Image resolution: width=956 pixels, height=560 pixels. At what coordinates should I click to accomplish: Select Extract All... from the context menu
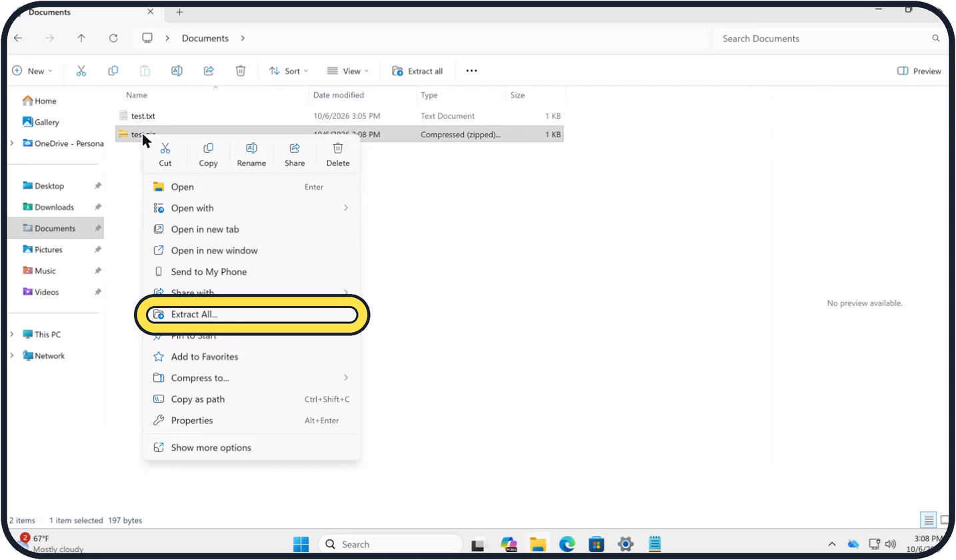coord(251,314)
